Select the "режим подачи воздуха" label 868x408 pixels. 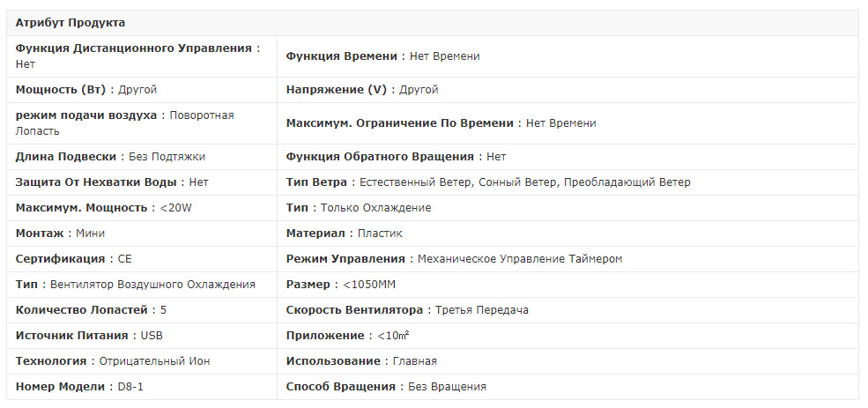[86, 115]
